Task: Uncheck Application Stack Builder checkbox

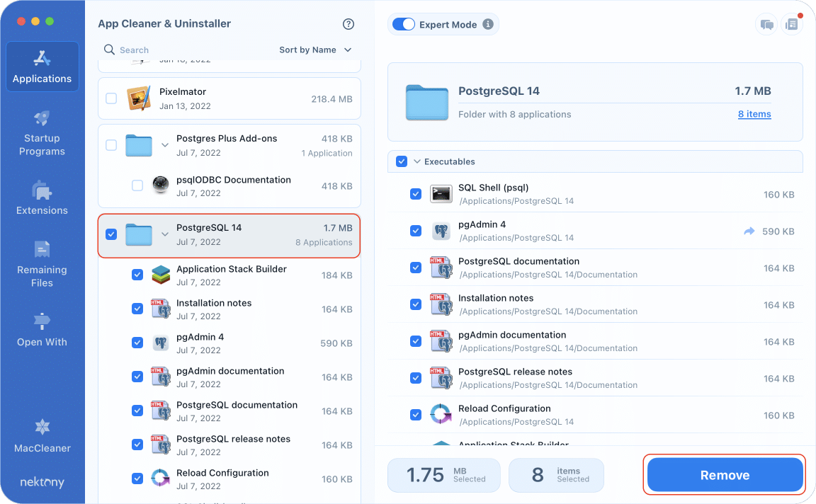Action: [137, 275]
